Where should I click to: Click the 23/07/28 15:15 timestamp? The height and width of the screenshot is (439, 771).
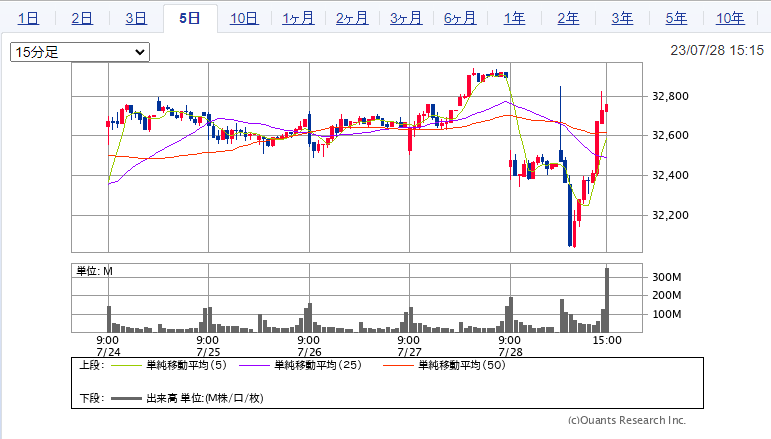(x=717, y=50)
